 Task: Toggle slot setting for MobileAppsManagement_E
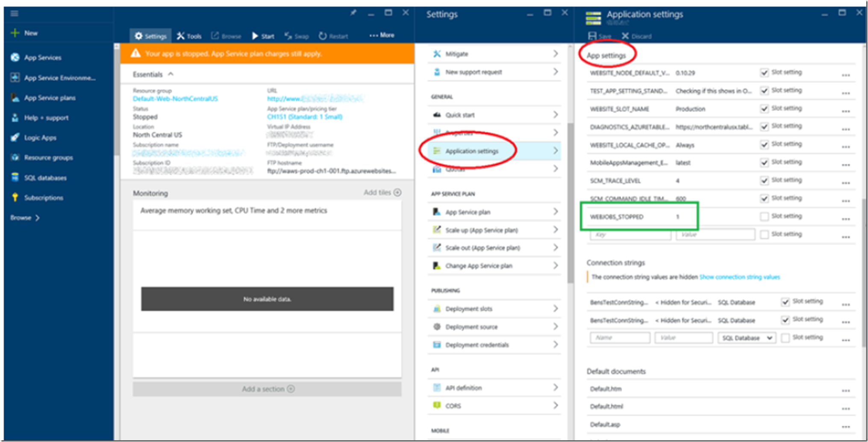tap(765, 162)
